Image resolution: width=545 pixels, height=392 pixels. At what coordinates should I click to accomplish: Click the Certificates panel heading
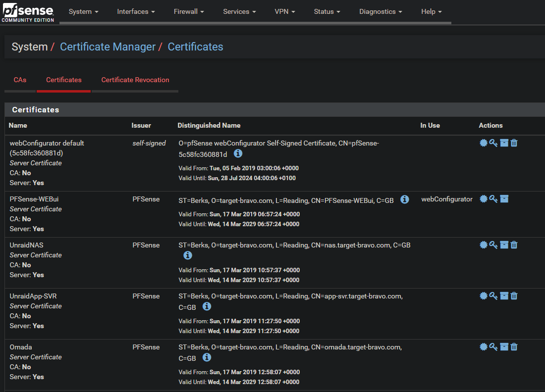click(x=36, y=110)
